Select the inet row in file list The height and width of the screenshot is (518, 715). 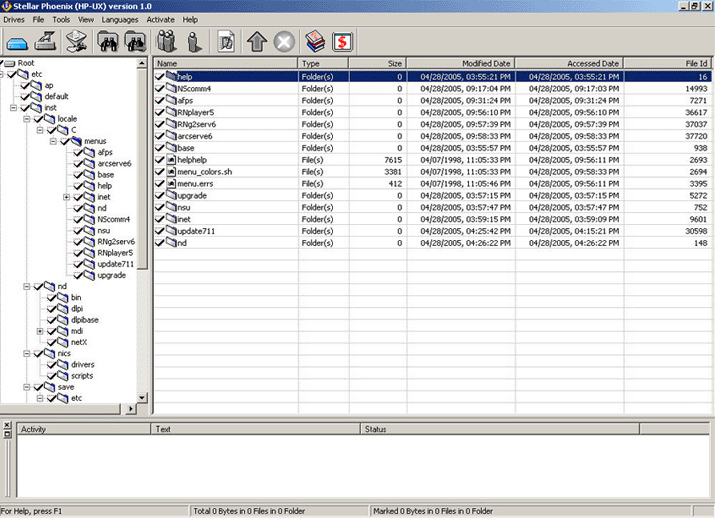432,219
